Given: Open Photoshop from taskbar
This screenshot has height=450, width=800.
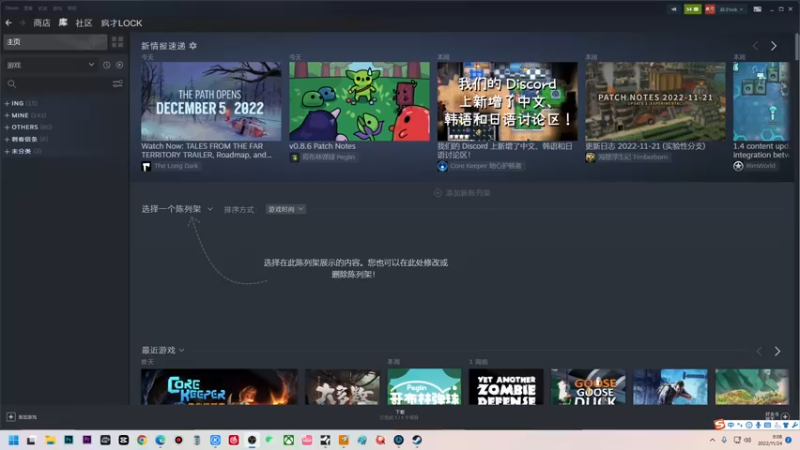Looking at the screenshot, I should [x=68, y=440].
